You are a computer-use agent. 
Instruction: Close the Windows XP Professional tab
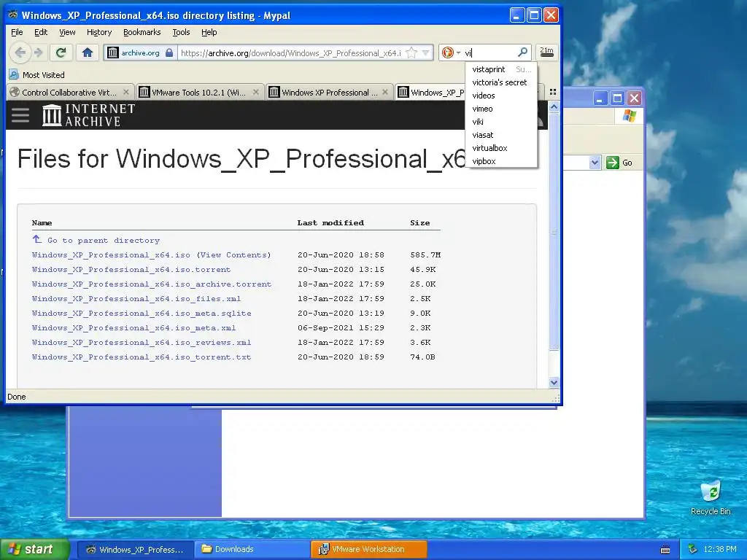385,93
